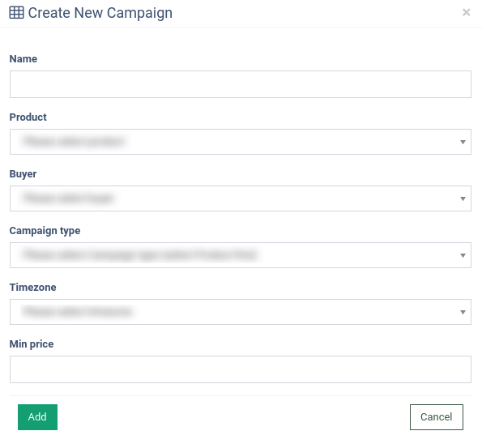Click the Campaign type label
Image resolution: width=482 pixels, height=448 pixels.
click(x=45, y=231)
